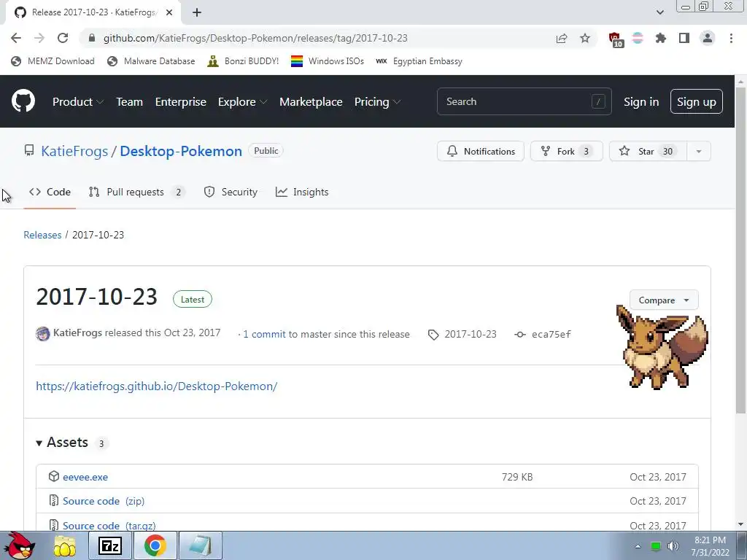Bookmark this page with star icon
Image resolution: width=747 pixels, height=560 pixels.
585,38
